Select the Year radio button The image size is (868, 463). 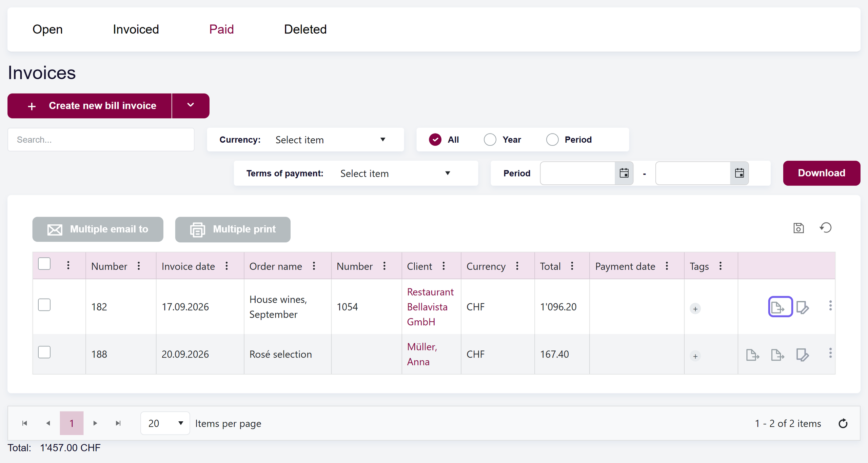[490, 139]
